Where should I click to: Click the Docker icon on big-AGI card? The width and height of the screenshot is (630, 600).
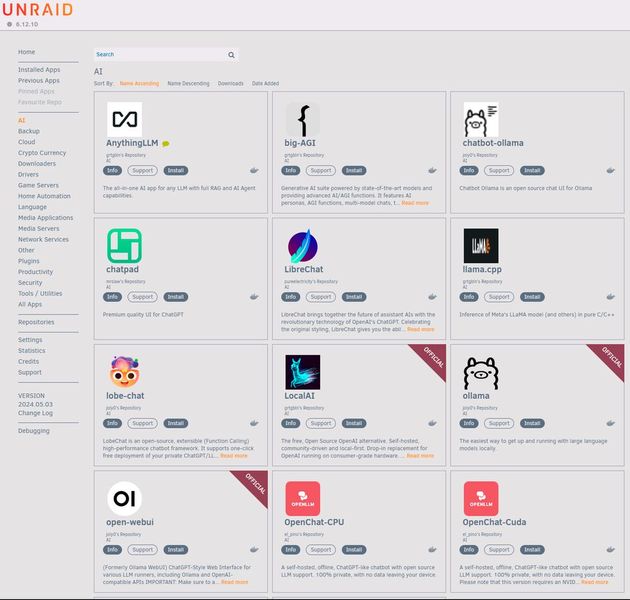point(432,170)
